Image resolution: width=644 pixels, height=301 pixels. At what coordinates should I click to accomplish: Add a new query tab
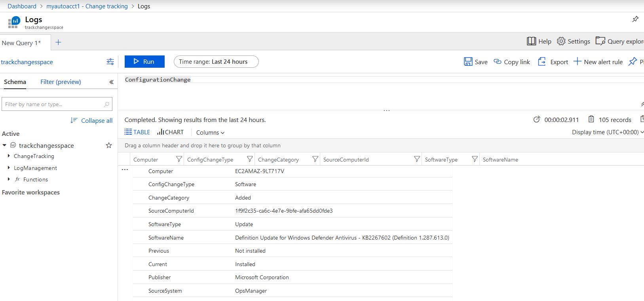pos(58,42)
